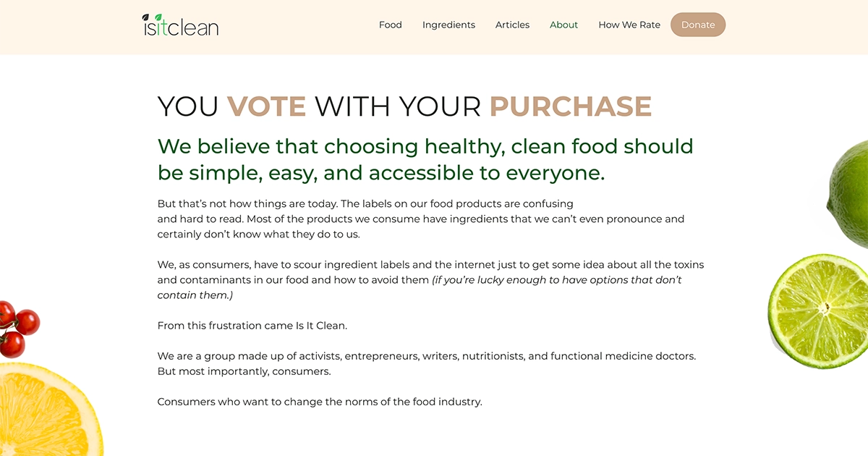Click the isitclean logo
Viewport: 868px width, 456px height.
180,25
